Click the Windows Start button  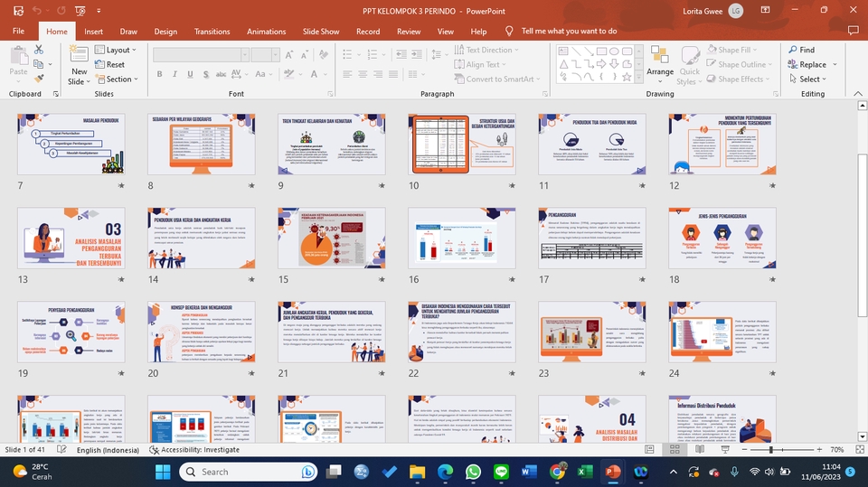[163, 472]
